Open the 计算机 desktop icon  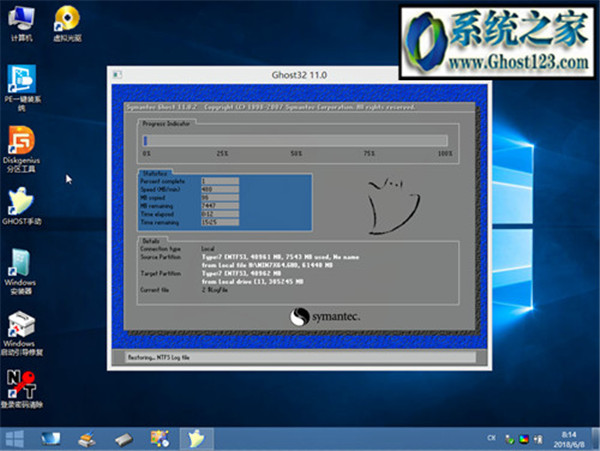coord(21,23)
